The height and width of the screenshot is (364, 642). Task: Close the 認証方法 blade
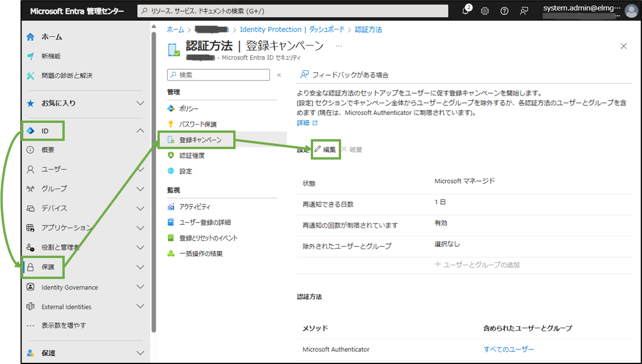(623, 46)
